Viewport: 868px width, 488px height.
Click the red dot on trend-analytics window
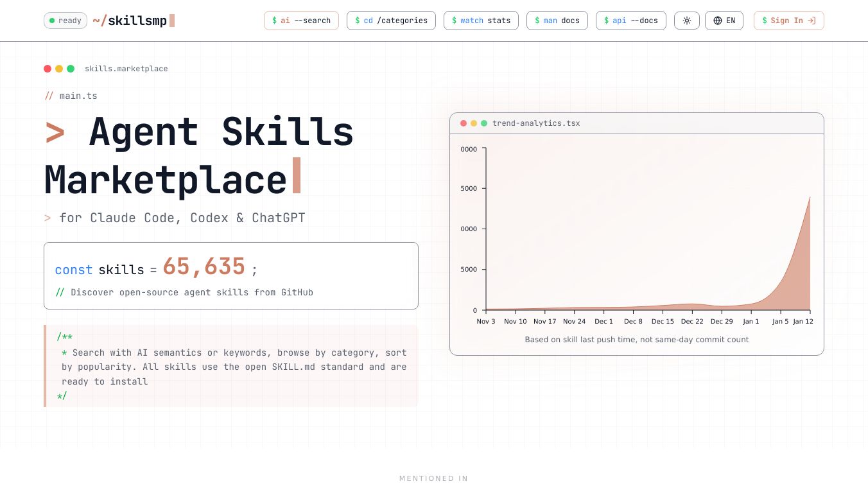(464, 123)
